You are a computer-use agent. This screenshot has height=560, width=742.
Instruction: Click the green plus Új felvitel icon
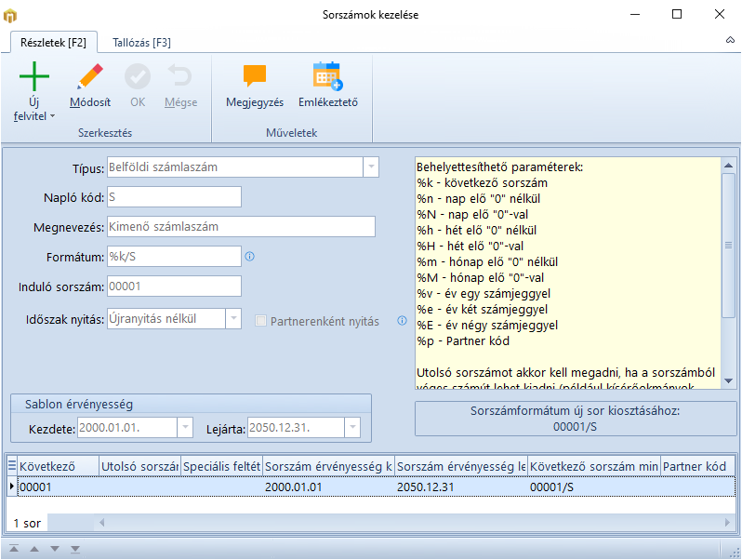pyautogui.click(x=34, y=77)
